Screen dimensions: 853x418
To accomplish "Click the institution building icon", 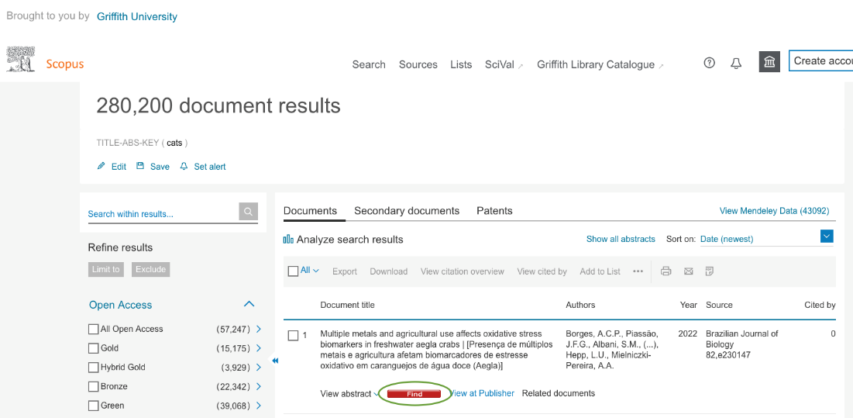I will 770,62.
